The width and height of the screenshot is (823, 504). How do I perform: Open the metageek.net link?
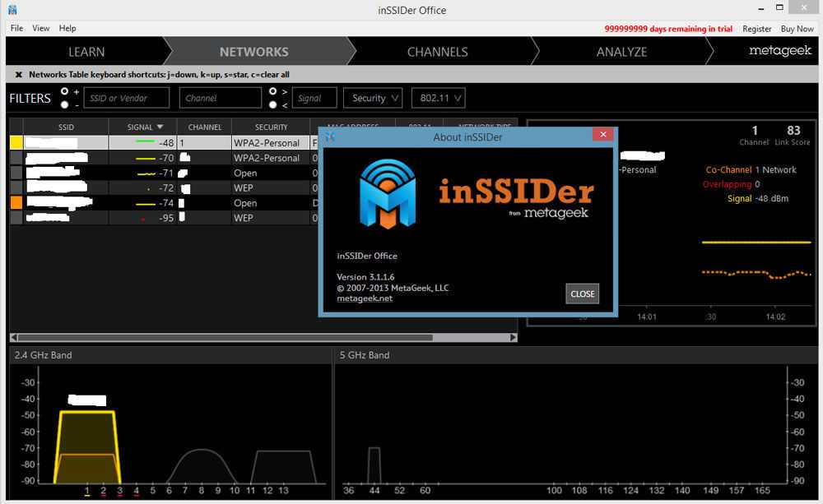point(365,298)
